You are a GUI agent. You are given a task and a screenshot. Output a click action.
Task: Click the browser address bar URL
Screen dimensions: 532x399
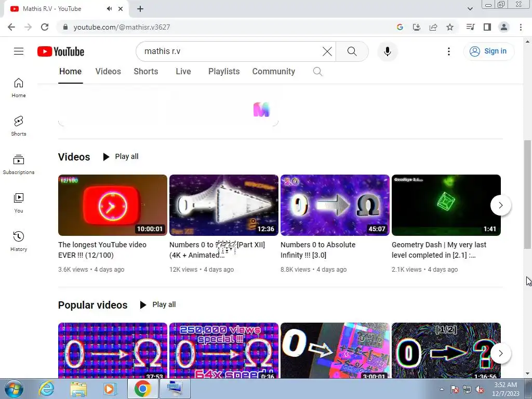(122, 27)
